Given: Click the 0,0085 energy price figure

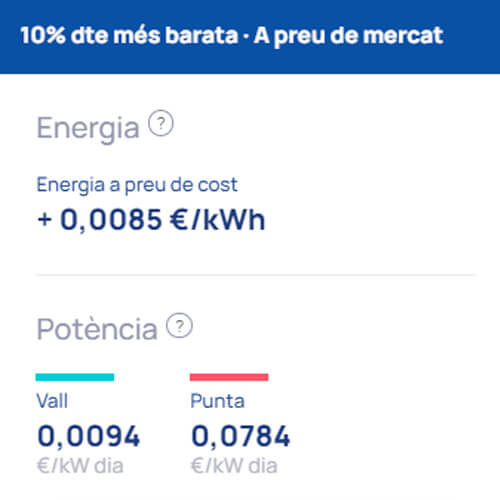Looking at the screenshot, I should coord(111,220).
